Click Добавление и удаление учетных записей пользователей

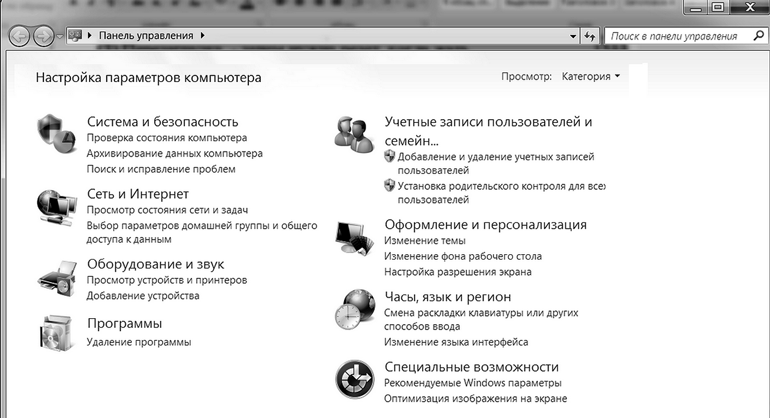496,164
